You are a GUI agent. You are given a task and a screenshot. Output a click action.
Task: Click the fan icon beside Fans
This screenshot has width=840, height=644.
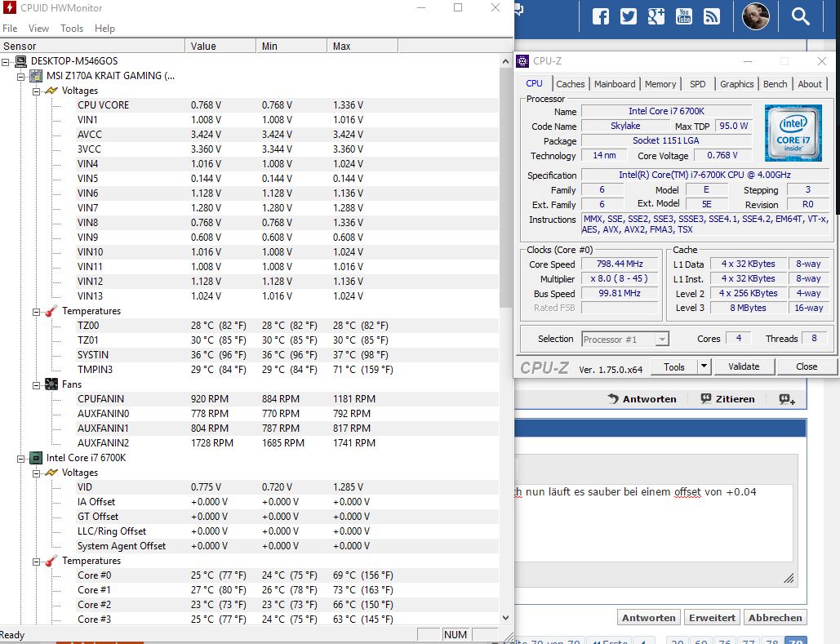pos(51,384)
